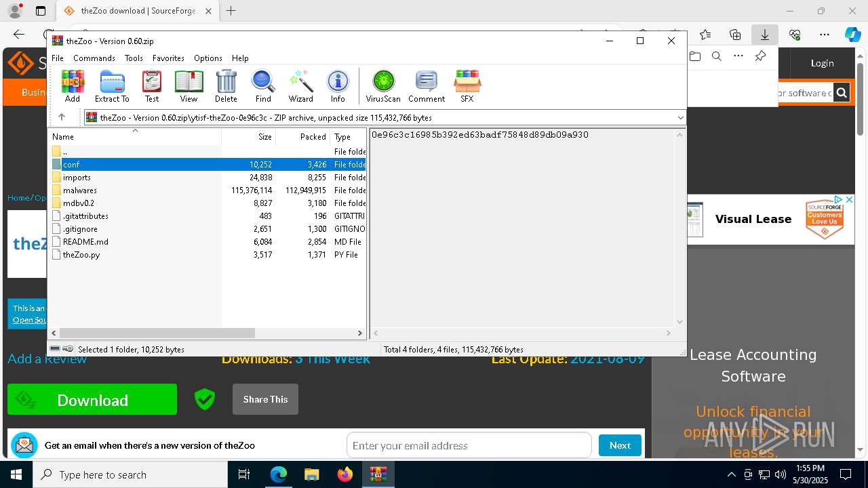The height and width of the screenshot is (488, 868).
Task: Click the Find magnifier icon
Action: 263,85
